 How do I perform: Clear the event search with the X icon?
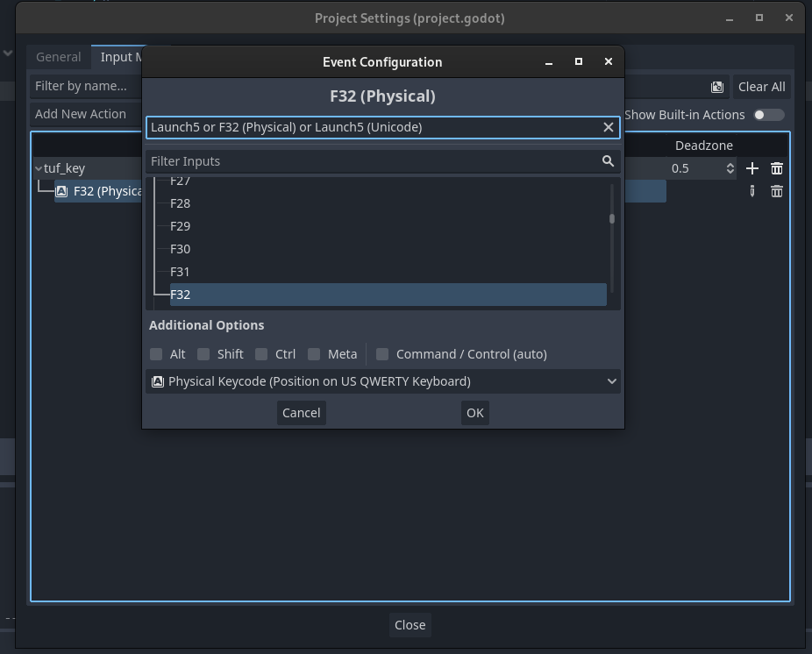point(608,127)
